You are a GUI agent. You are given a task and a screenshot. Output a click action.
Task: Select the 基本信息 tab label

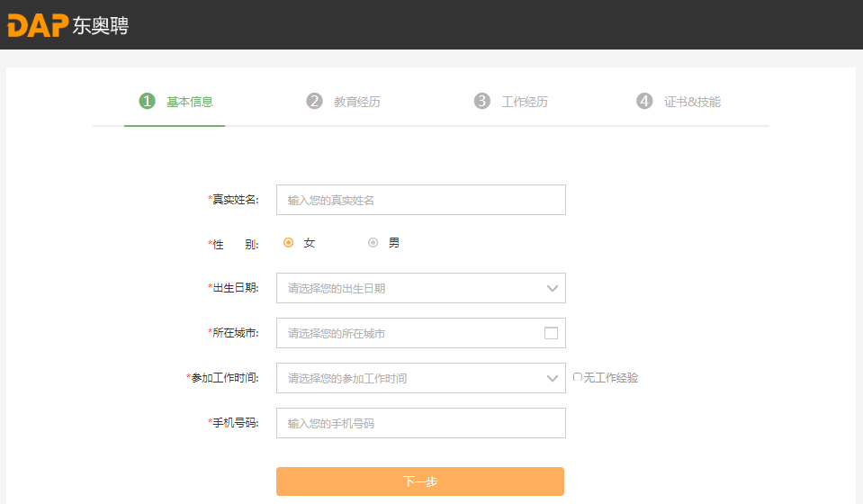pos(190,102)
